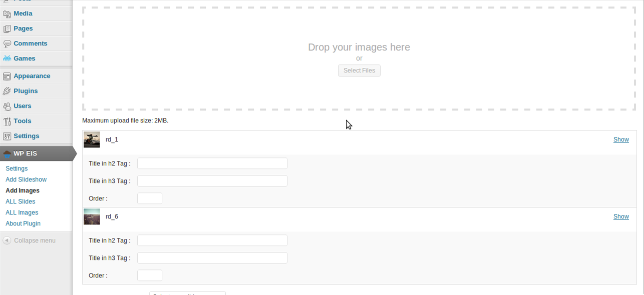Image resolution: width=644 pixels, height=295 pixels.
Task: Click the Media icon in sidebar
Action: click(x=7, y=13)
